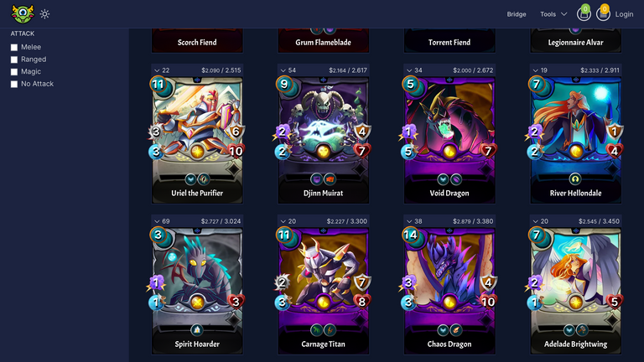Expand listings chevron above Djinn Muirat
The image size is (644, 362).
tap(283, 70)
